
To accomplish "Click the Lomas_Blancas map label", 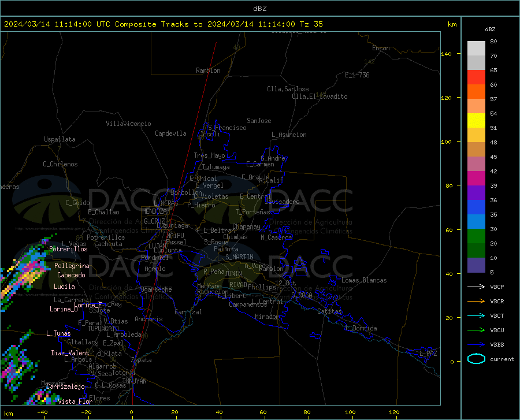I will coord(364,280).
